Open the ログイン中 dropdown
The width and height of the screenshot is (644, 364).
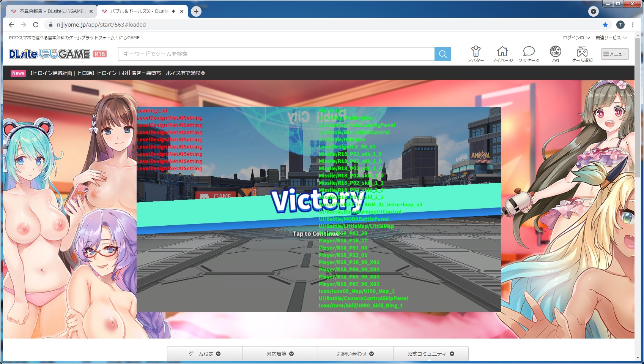[576, 38]
